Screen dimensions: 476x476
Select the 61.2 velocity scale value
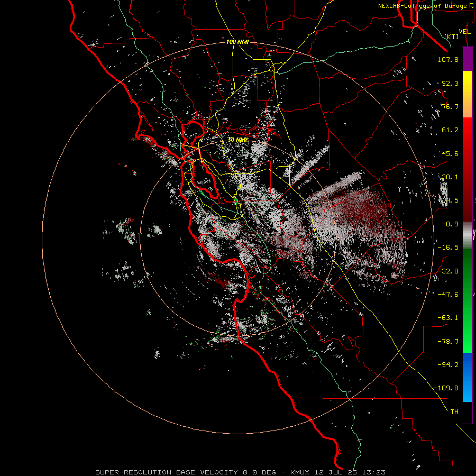pyautogui.click(x=450, y=130)
